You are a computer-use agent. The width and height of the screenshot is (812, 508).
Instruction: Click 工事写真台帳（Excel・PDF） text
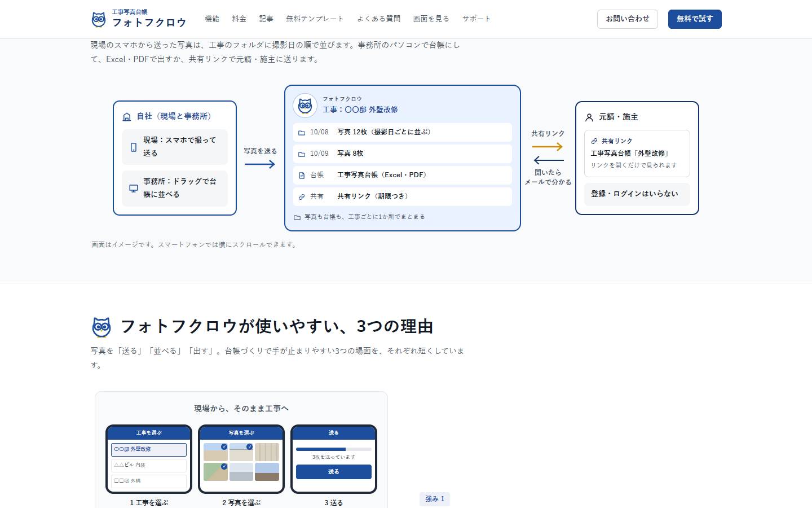pyautogui.click(x=382, y=175)
